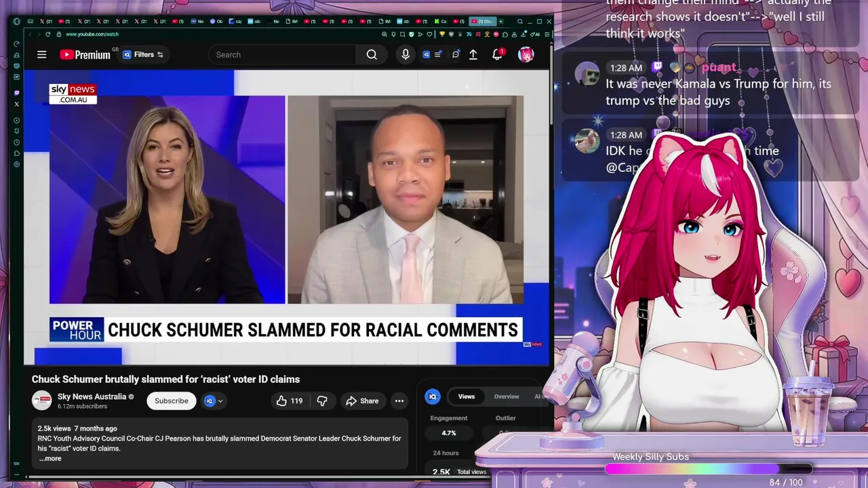Open the YouTube hamburger guide menu
This screenshot has width=868, height=488.
point(42,55)
